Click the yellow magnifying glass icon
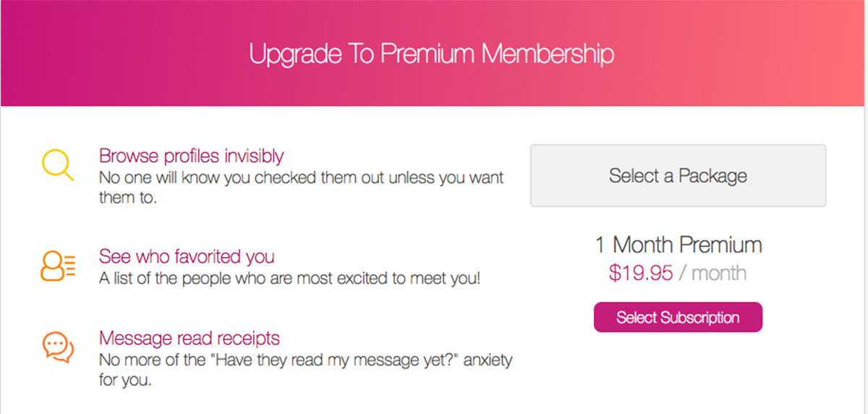Image resolution: width=868 pixels, height=414 pixels. pos(57,165)
